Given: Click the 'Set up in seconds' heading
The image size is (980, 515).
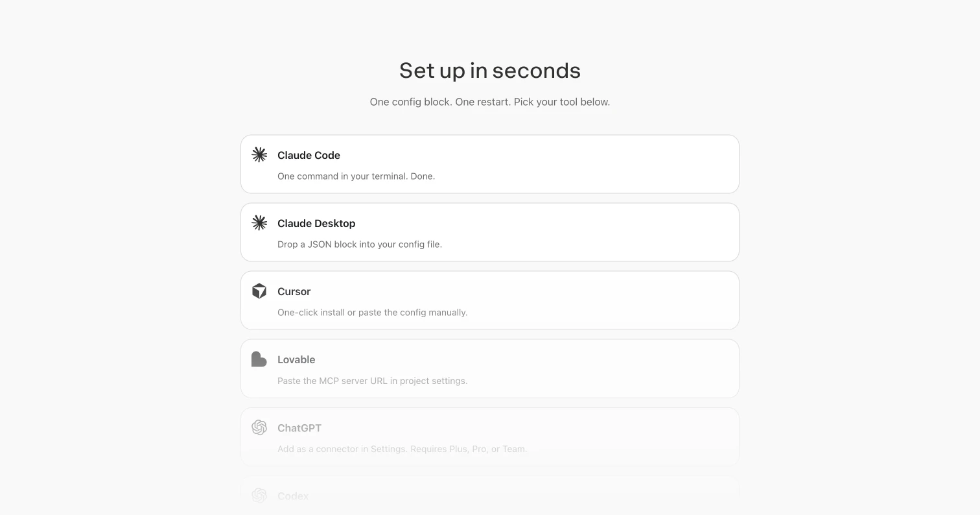Looking at the screenshot, I should pos(489,70).
